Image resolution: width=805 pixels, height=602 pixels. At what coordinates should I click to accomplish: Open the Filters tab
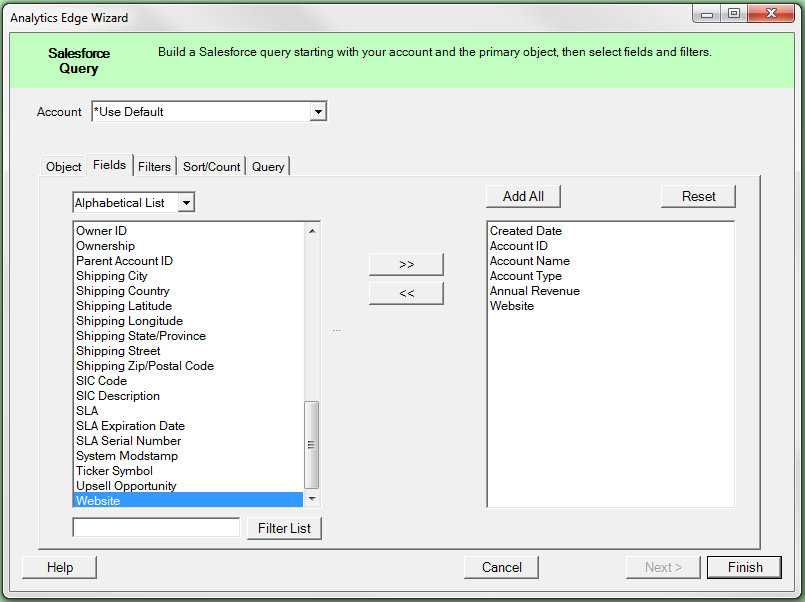[x=154, y=167]
